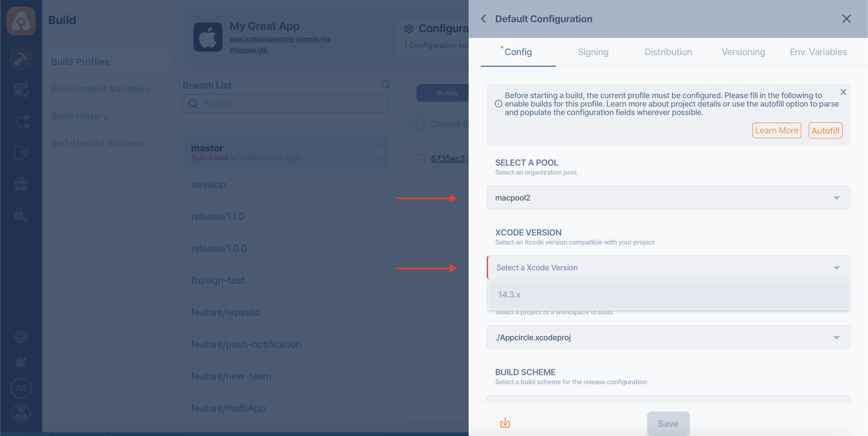Click the Self-Hosted Runners sidebar icon

coord(97,143)
